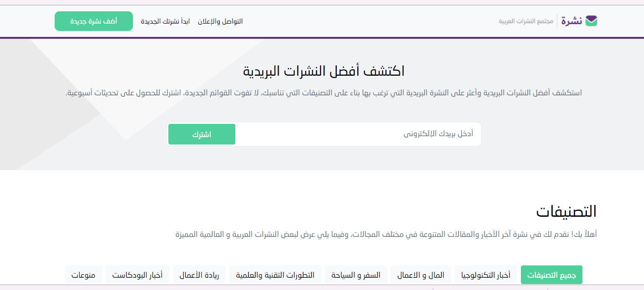Focus the أدخل بريدك الإلكتروني email field
The image size is (644, 290).
[x=354, y=134]
